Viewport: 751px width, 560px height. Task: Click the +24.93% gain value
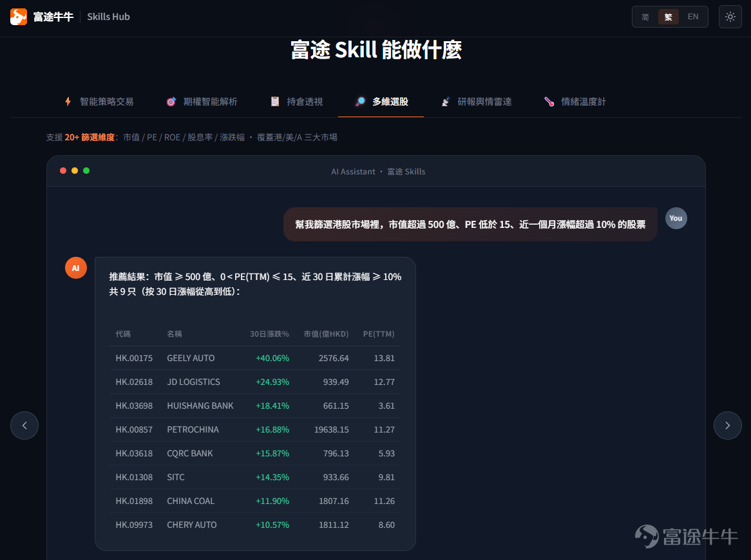[272, 382]
